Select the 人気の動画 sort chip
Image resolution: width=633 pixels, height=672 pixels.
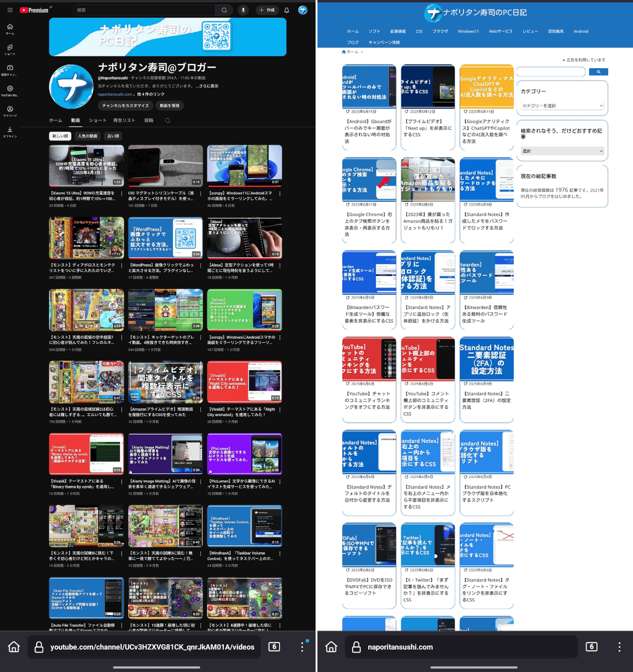pyautogui.click(x=88, y=136)
